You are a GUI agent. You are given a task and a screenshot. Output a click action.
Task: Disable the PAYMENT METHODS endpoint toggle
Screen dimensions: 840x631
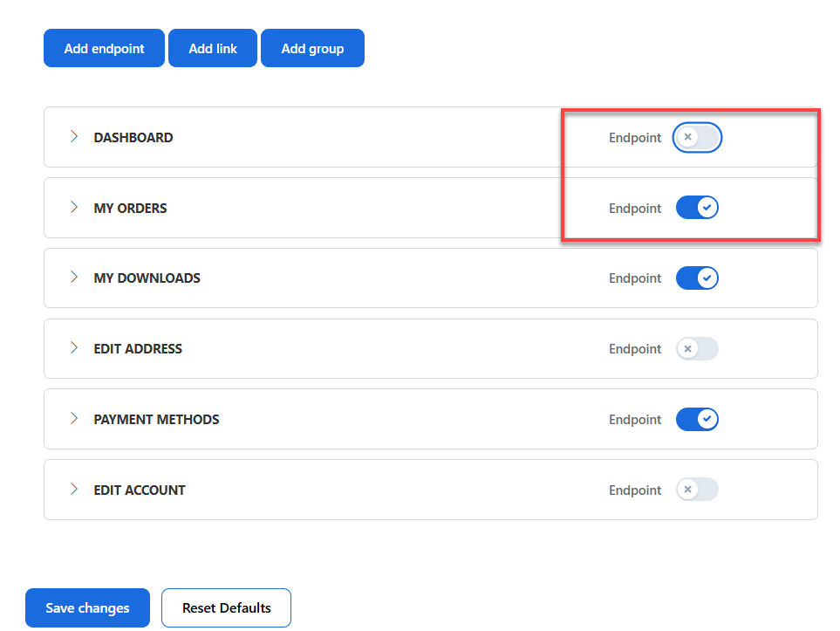697,419
